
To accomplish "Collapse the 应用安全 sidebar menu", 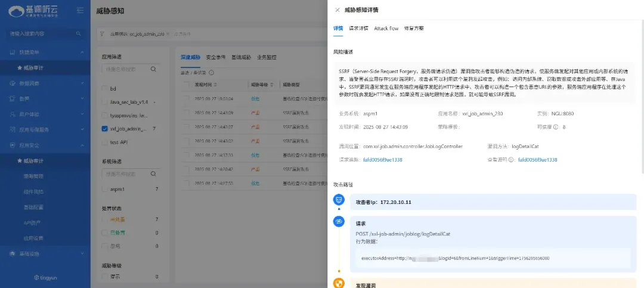I will pyautogui.click(x=82, y=145).
